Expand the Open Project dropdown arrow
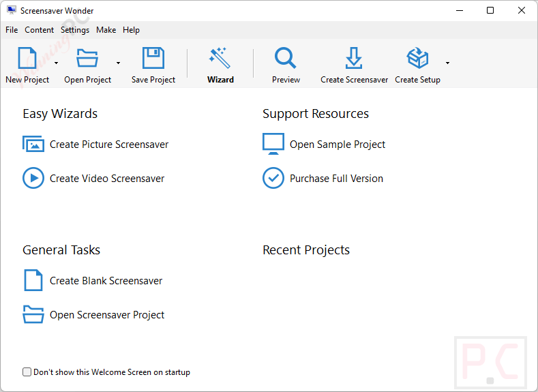 pyautogui.click(x=119, y=63)
